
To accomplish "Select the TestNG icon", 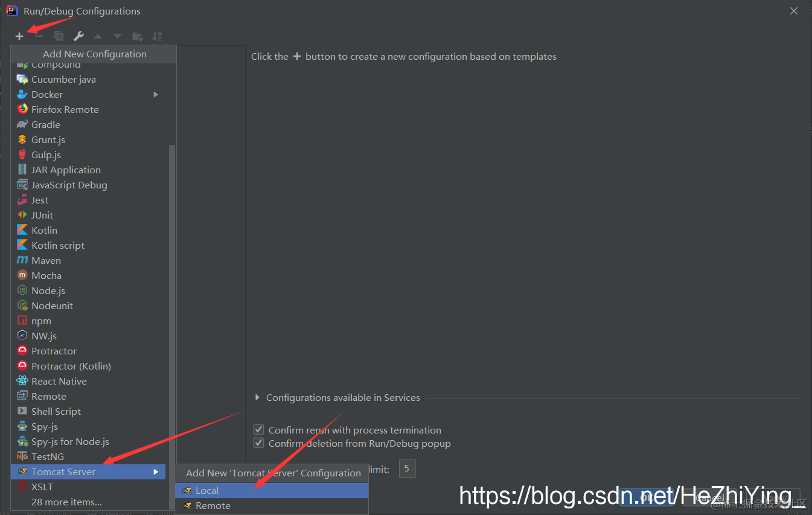I will pos(22,456).
